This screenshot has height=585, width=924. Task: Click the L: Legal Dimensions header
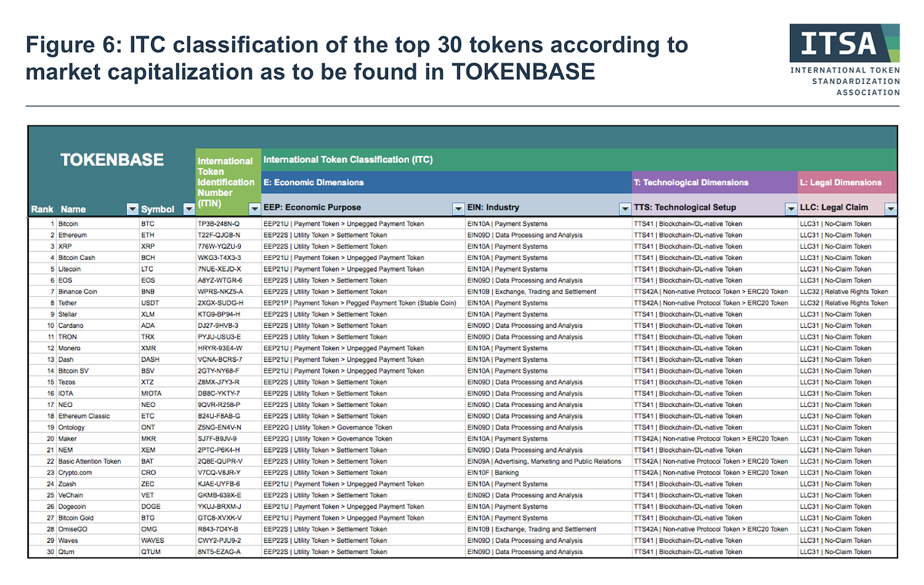click(841, 183)
